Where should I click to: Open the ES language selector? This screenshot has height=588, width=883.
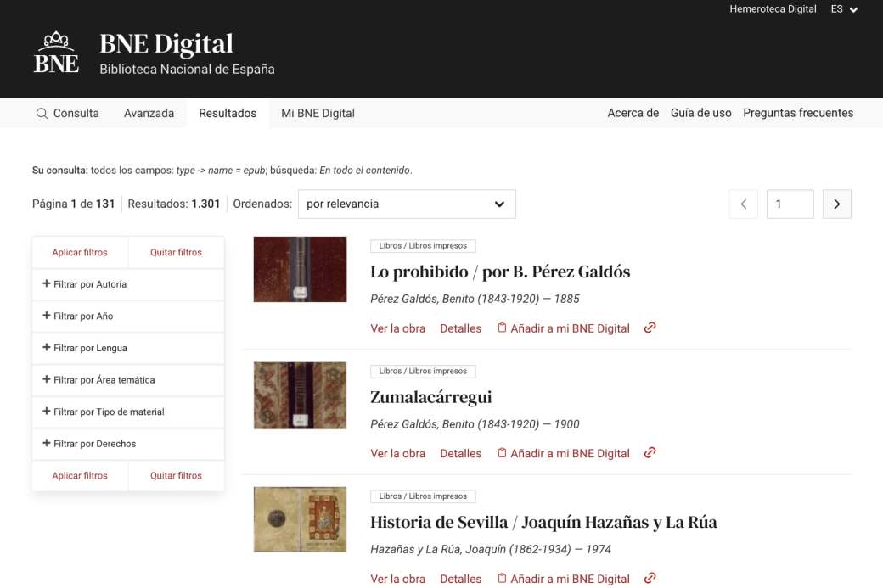coord(843,9)
